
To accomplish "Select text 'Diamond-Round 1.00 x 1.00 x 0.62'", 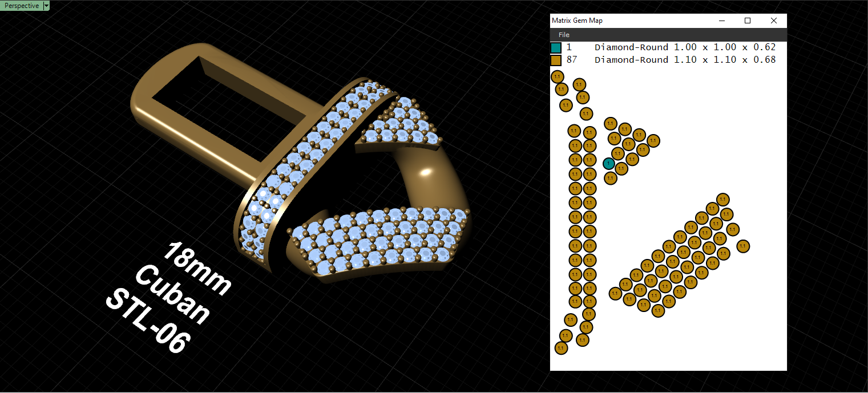I will pos(685,47).
